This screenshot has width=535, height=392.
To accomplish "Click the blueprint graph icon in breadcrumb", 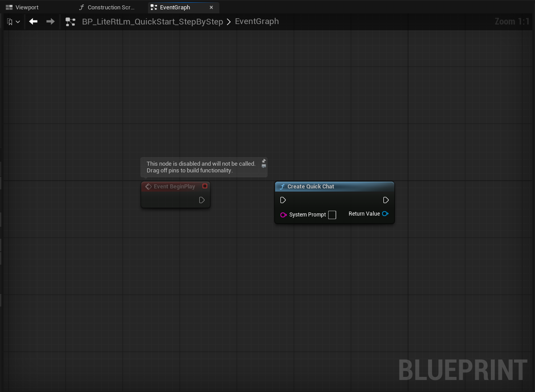I will [x=70, y=21].
